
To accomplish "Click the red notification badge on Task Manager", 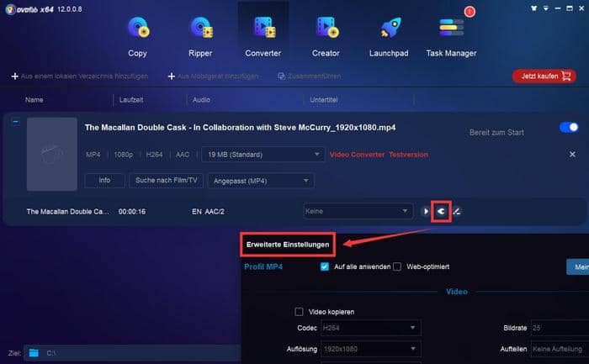I will [x=470, y=12].
